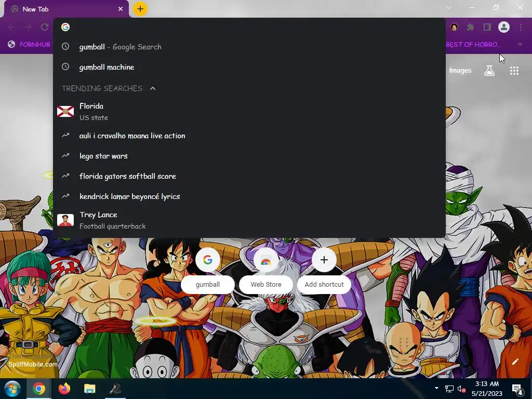Open the Web Store shortcut tile
Screen dimensions: 532x399
pos(266,270)
